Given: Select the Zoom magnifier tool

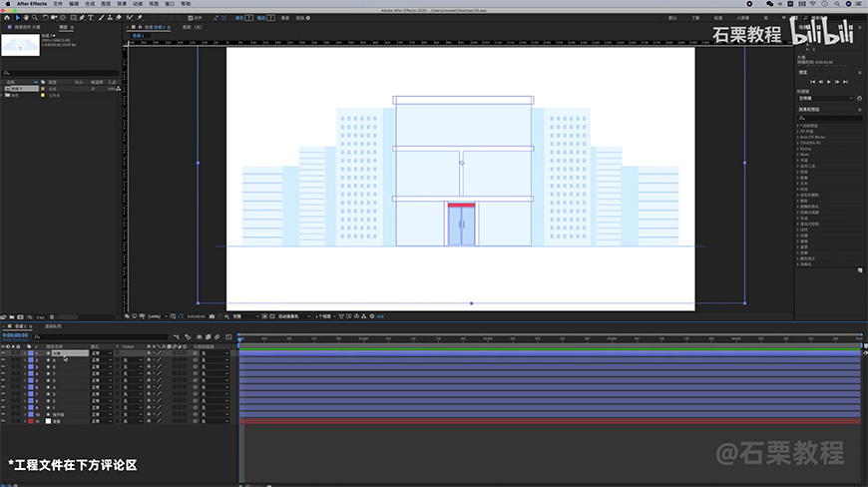Looking at the screenshot, I should click(35, 18).
